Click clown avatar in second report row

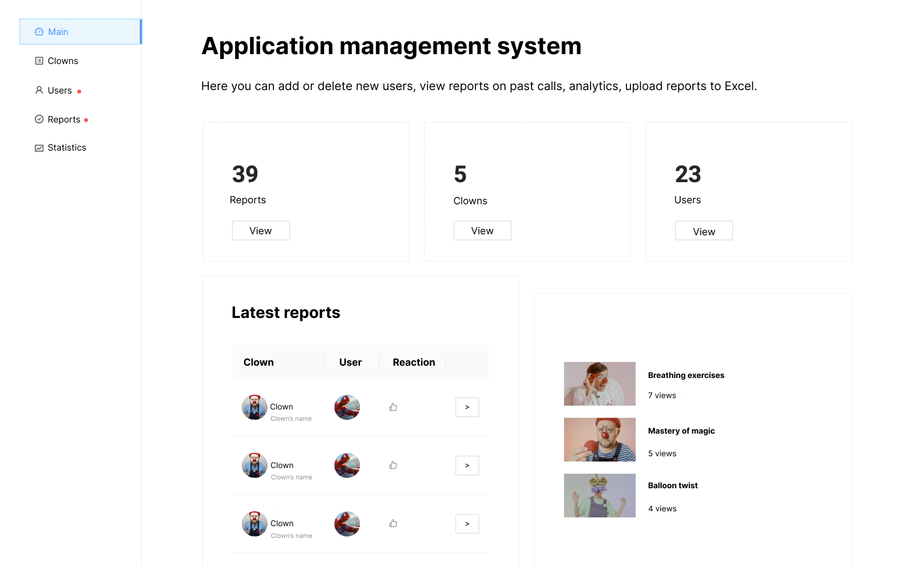[255, 466]
